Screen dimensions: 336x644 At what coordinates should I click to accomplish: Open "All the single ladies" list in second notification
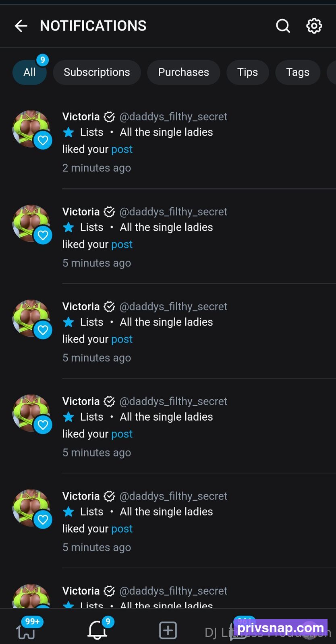coord(166,227)
